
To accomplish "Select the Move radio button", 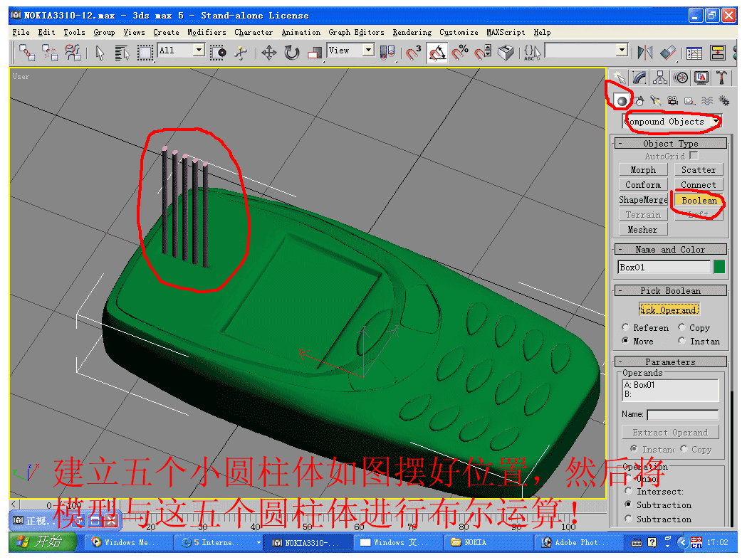I will [625, 341].
